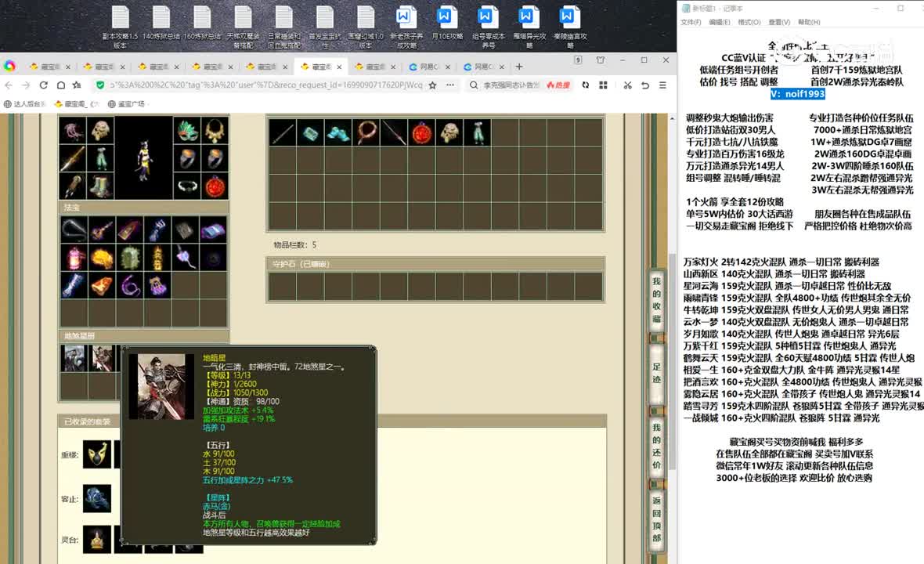Open desktop document 月10E攻略
This screenshot has width=924, height=564.
click(446, 23)
